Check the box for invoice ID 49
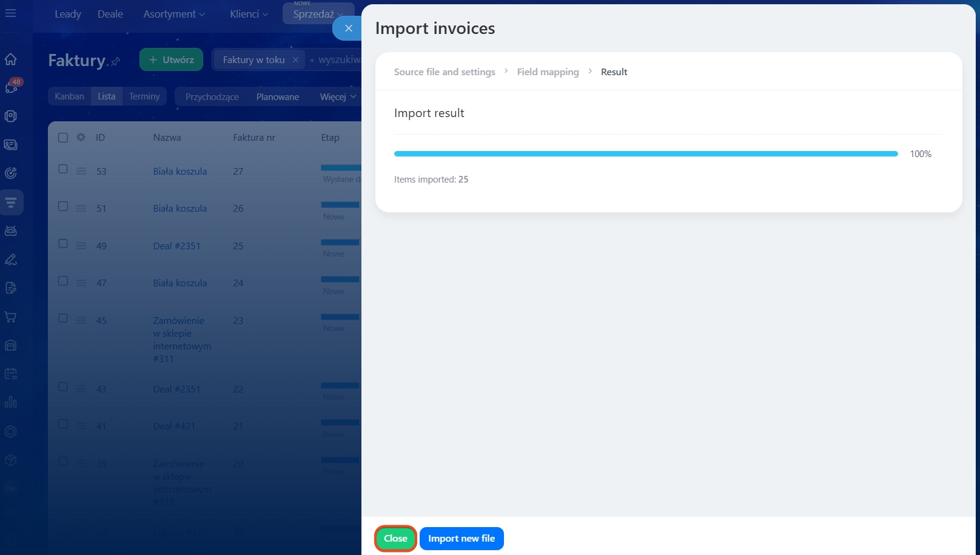The width and height of the screenshot is (980, 555). coord(63,244)
